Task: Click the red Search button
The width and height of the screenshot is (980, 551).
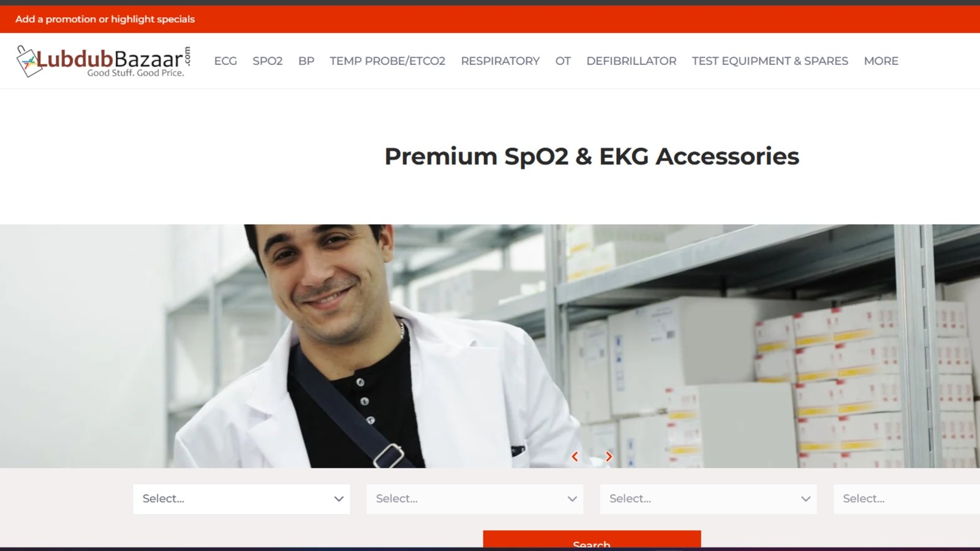Action: coord(592,539)
